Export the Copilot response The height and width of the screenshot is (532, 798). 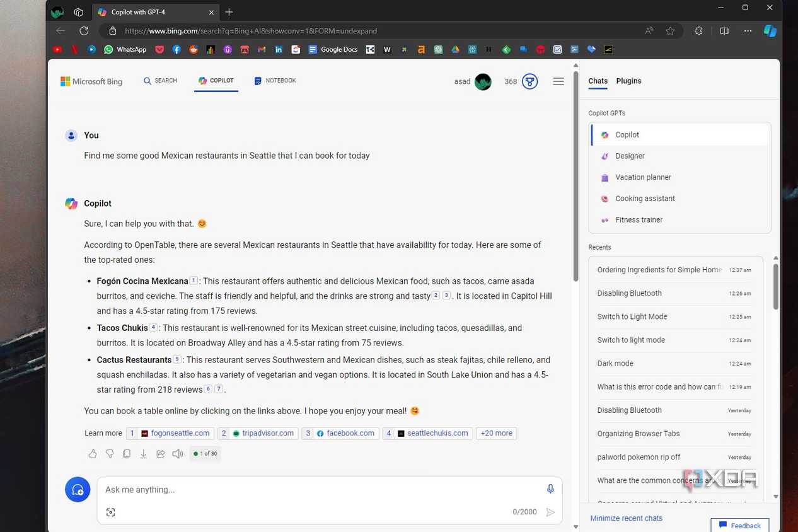click(144, 454)
